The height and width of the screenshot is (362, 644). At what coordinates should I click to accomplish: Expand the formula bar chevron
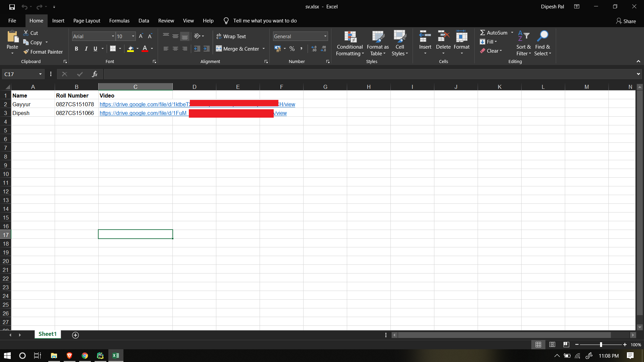pyautogui.click(x=638, y=74)
